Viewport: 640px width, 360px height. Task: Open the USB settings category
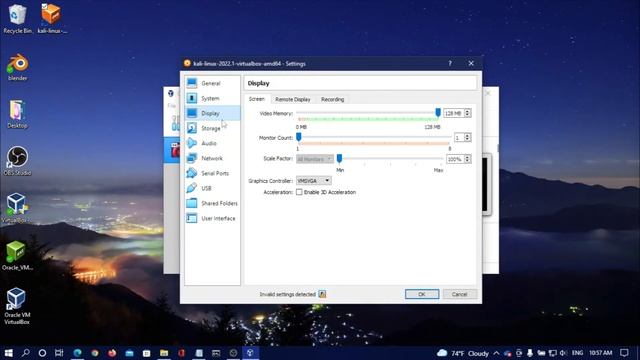(212, 188)
